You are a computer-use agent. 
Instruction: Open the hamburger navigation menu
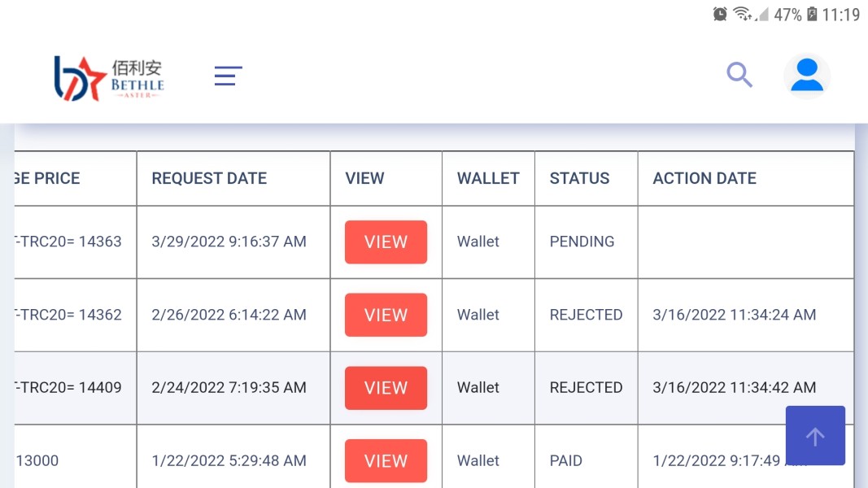click(x=228, y=76)
